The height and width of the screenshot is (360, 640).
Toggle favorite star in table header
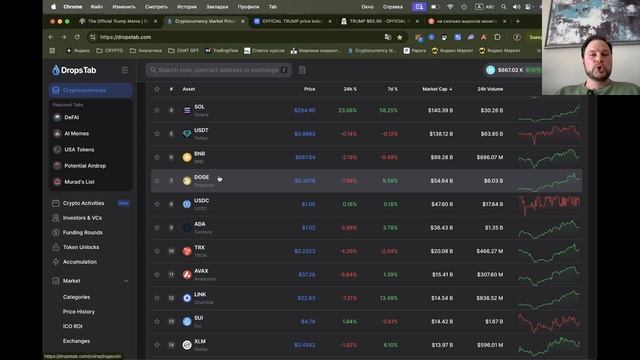point(157,89)
